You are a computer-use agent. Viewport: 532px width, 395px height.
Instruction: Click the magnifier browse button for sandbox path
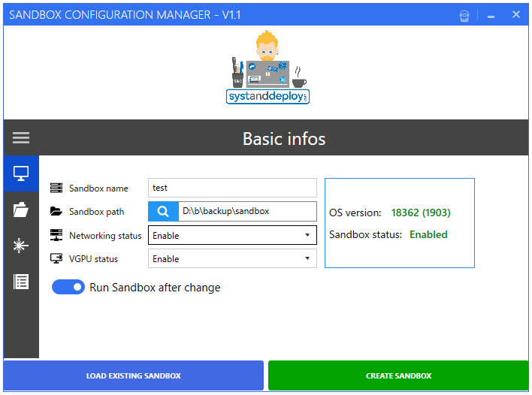coord(163,211)
